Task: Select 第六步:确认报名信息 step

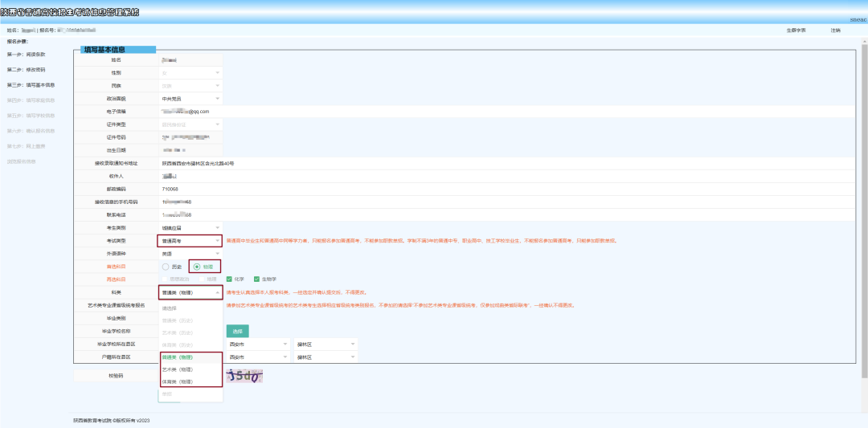Action: [31, 131]
